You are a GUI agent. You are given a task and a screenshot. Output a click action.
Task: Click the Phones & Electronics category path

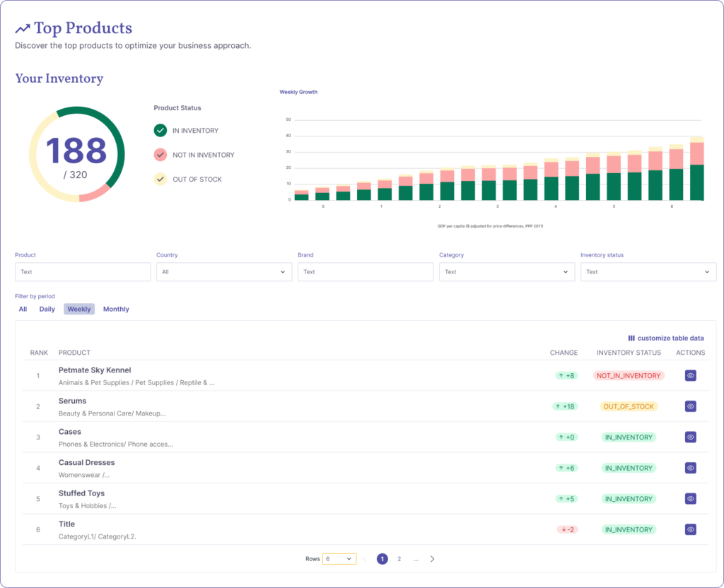click(x=116, y=445)
